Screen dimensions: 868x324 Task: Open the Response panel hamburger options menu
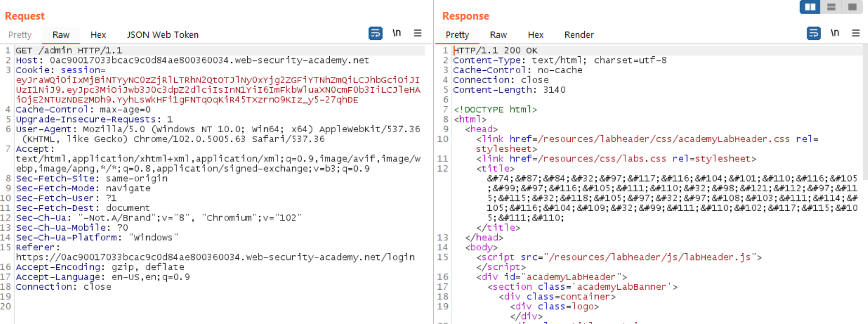click(x=856, y=33)
